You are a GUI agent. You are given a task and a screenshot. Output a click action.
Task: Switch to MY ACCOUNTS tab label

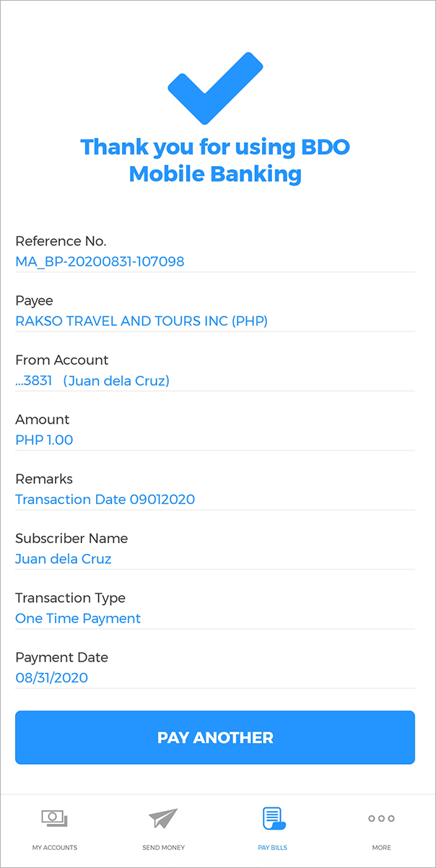(54, 848)
